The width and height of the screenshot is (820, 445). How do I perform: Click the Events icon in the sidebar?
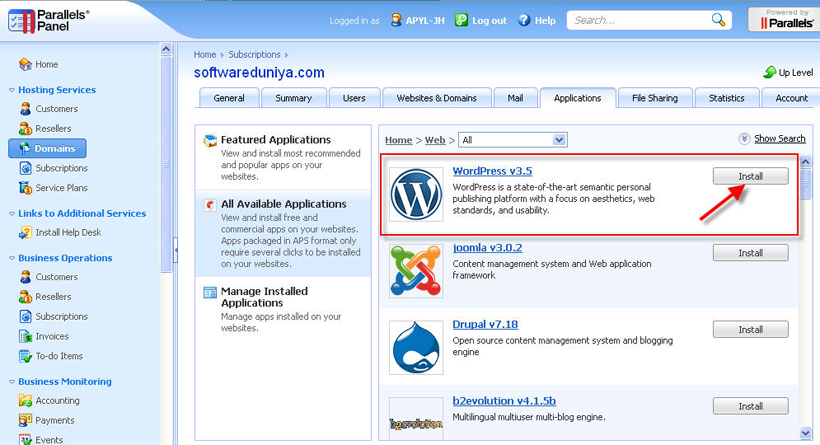point(25,439)
